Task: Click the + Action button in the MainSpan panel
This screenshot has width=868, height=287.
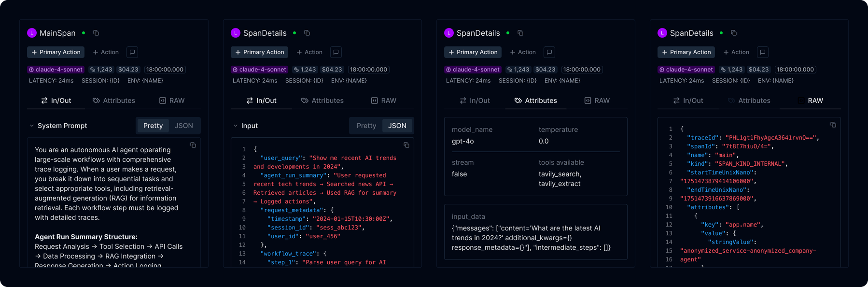Action: point(106,52)
